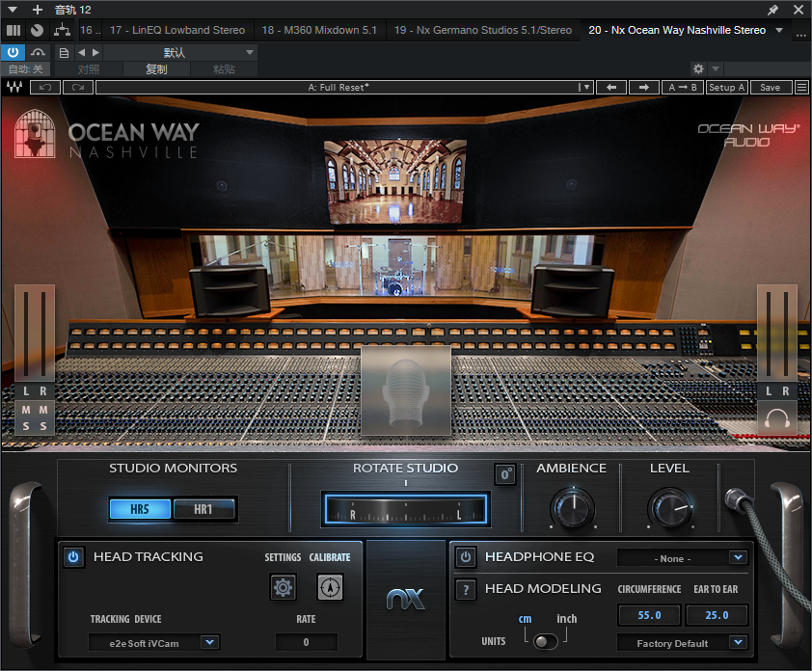Click the 自动: 关 automation button

(26, 69)
